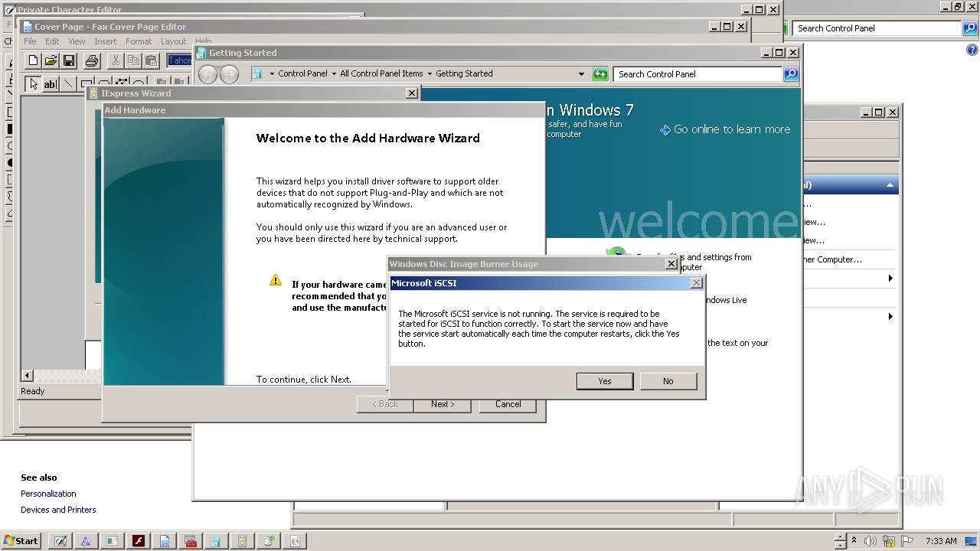Click Yes in Microsoft iSCSI dialog
This screenshot has width=980, height=551.
click(x=605, y=381)
